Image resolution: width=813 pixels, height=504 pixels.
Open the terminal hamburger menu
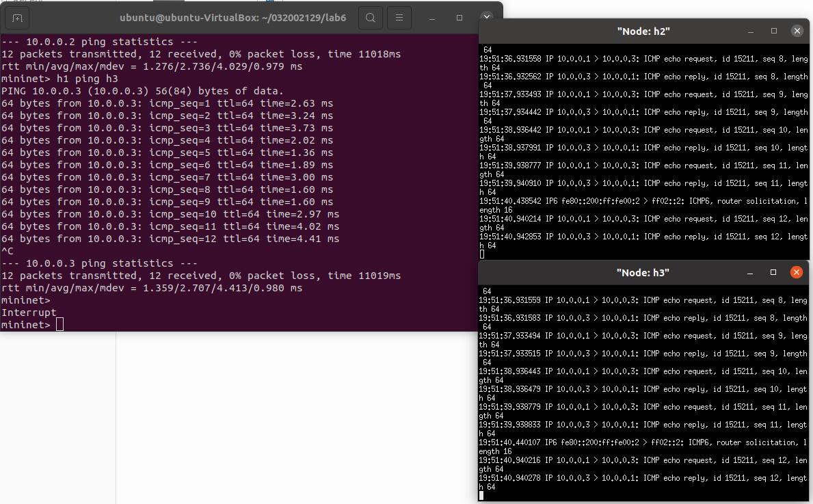coord(399,18)
